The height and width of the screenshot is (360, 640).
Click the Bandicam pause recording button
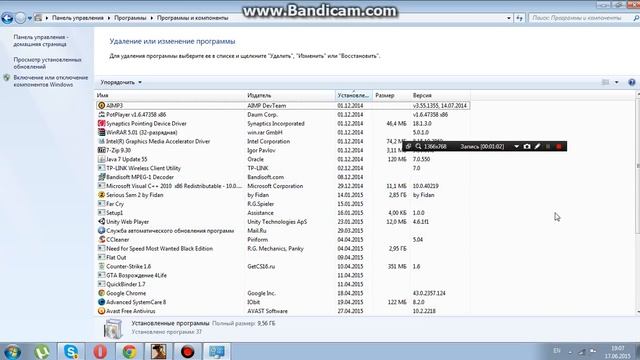pyautogui.click(x=548, y=147)
